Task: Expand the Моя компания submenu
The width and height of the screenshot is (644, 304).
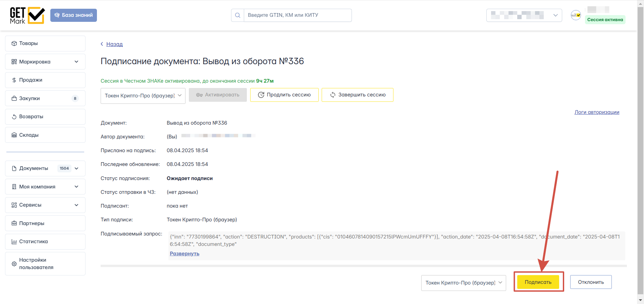Action: pyautogui.click(x=45, y=187)
